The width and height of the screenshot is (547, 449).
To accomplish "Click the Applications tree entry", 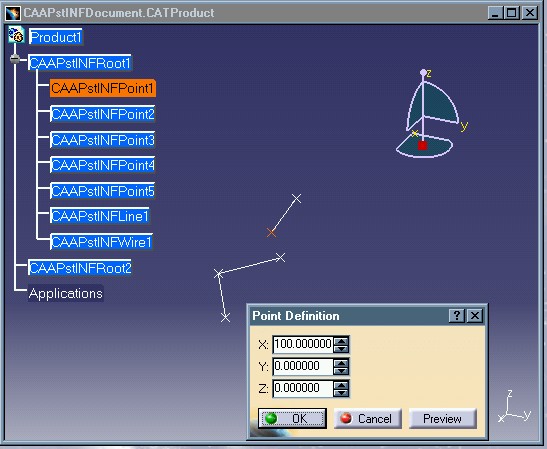I will point(66,293).
